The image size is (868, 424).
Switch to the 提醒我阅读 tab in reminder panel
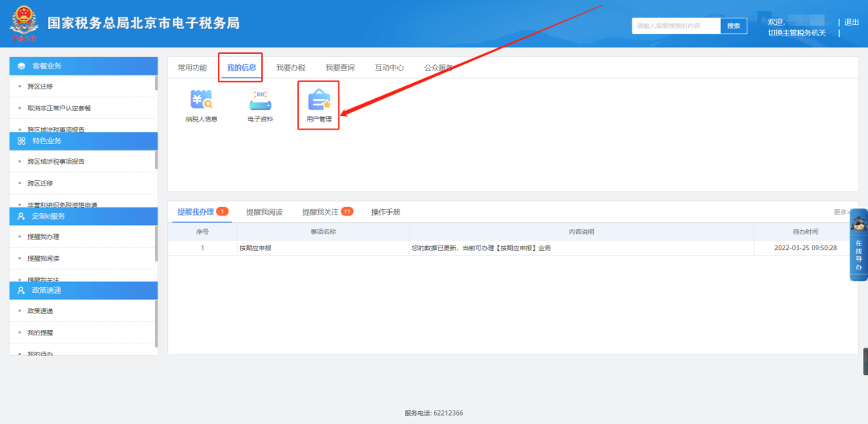[264, 212]
